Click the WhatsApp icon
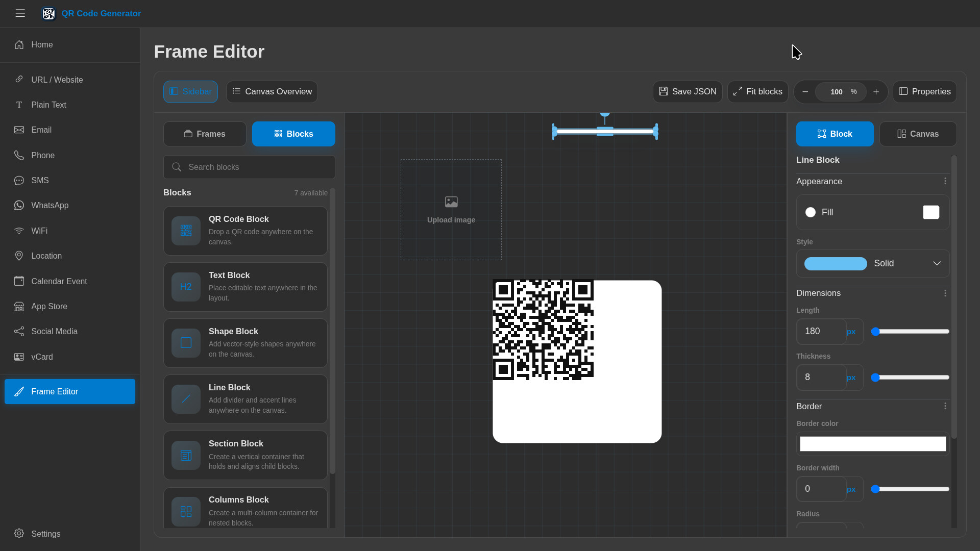Viewport: 980px width, 551px height. click(x=19, y=205)
